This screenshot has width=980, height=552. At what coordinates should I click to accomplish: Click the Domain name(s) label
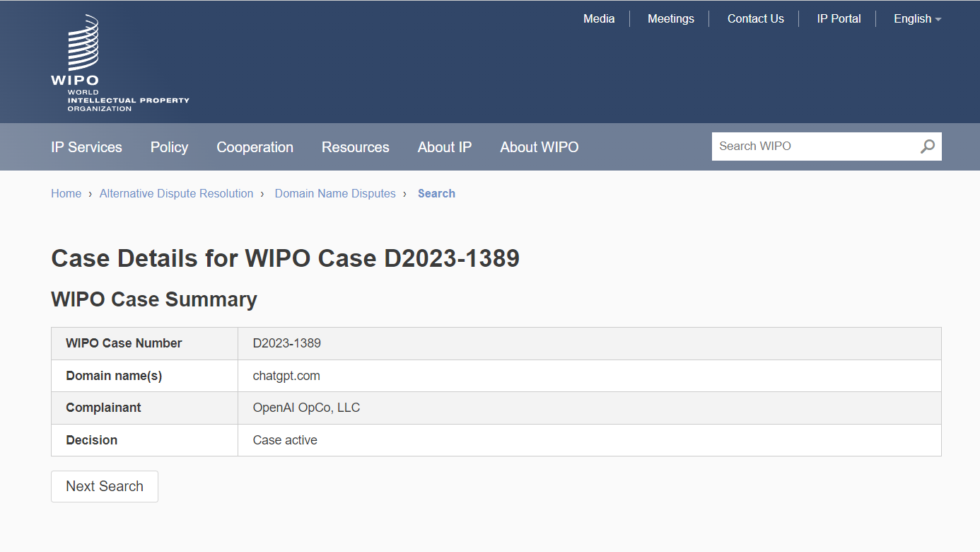click(114, 376)
